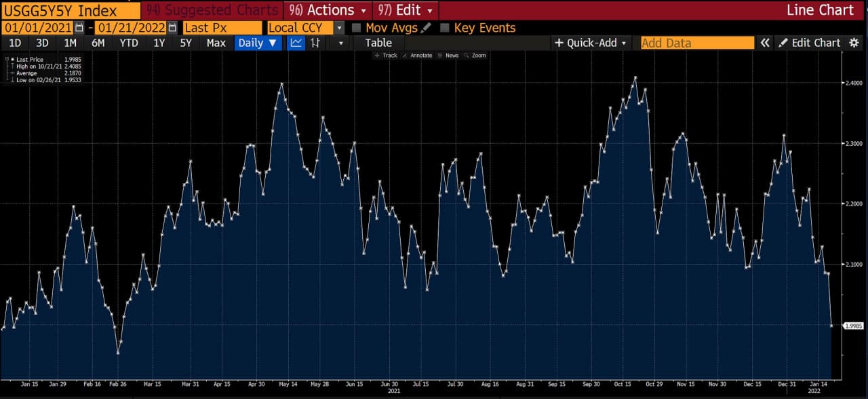Enable the Key Events checkbox
The image size is (868, 399).
click(445, 28)
